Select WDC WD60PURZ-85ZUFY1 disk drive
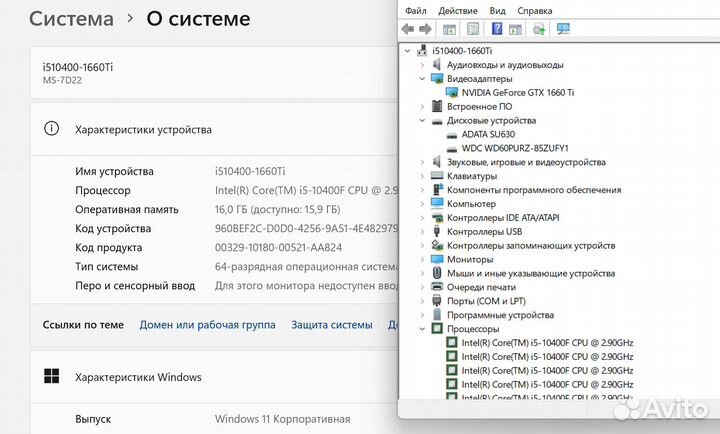 [515, 148]
